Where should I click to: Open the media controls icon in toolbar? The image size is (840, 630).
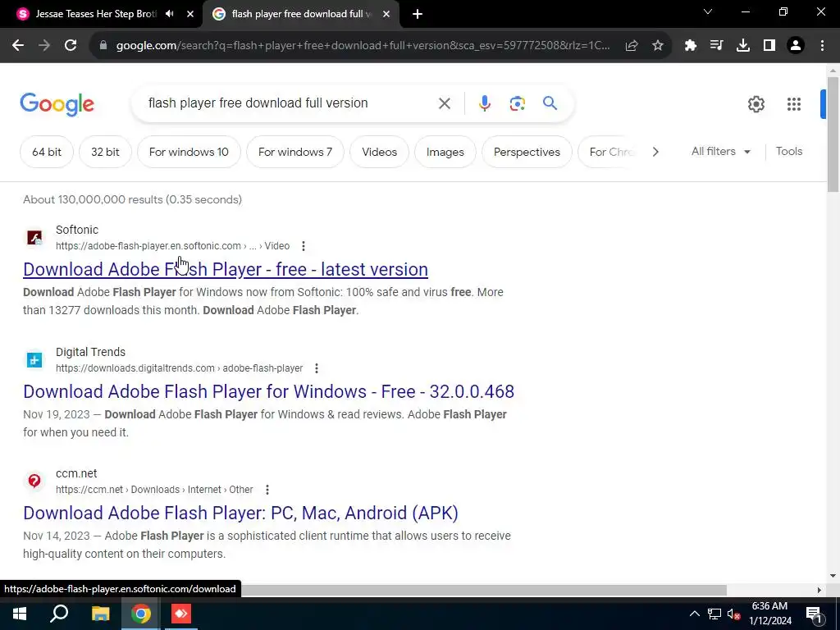coord(716,46)
